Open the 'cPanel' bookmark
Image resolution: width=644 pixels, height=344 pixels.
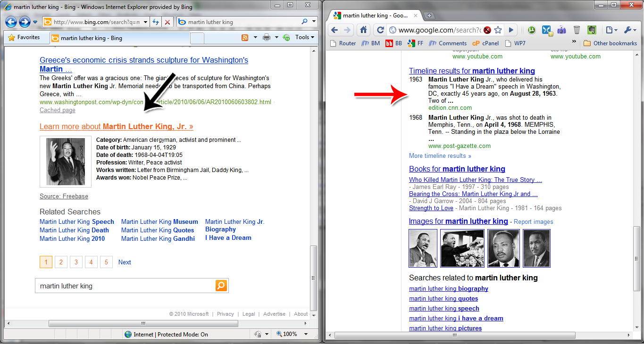[x=485, y=43]
